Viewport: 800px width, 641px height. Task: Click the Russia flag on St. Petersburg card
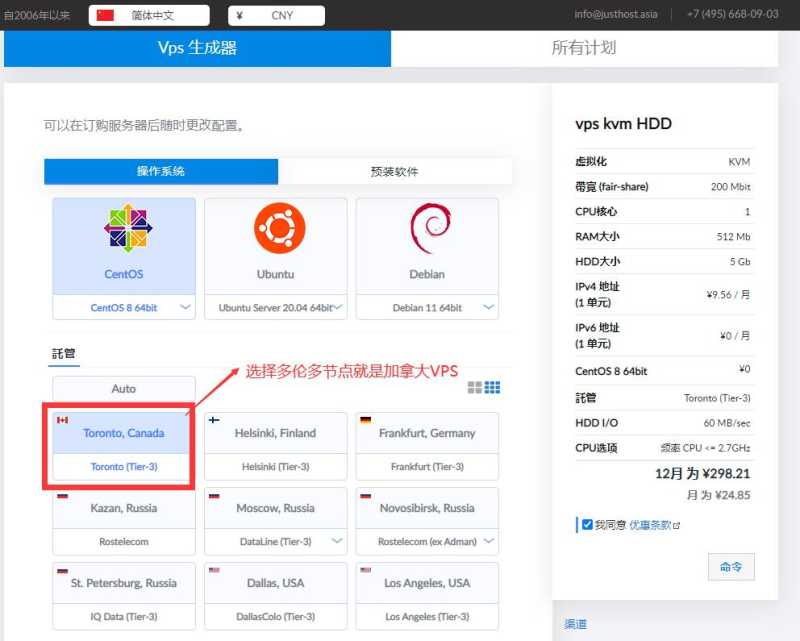point(62,571)
